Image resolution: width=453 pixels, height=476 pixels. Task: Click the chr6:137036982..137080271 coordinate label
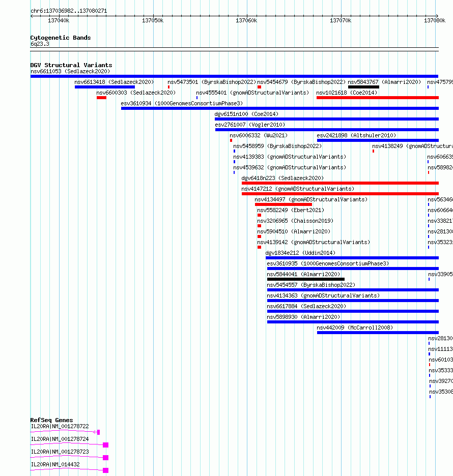pyautogui.click(x=69, y=11)
